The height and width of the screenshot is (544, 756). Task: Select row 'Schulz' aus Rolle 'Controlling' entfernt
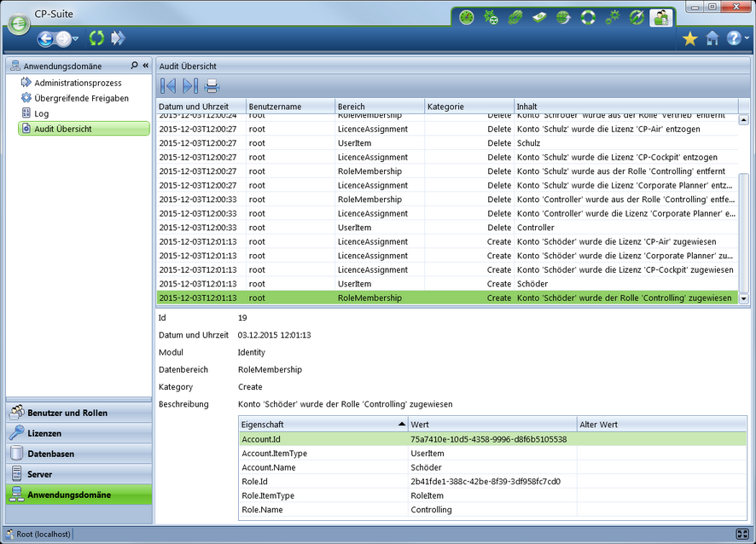click(447, 171)
